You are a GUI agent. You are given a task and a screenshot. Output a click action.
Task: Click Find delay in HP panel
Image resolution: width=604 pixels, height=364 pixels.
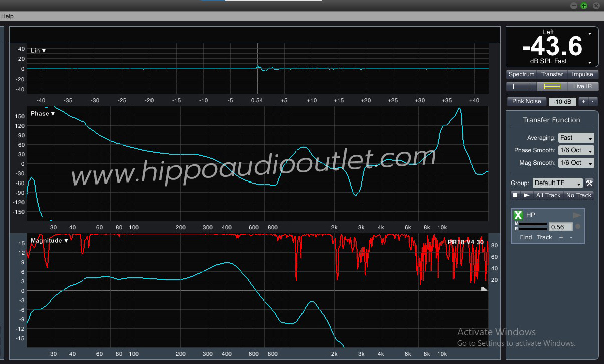(526, 237)
